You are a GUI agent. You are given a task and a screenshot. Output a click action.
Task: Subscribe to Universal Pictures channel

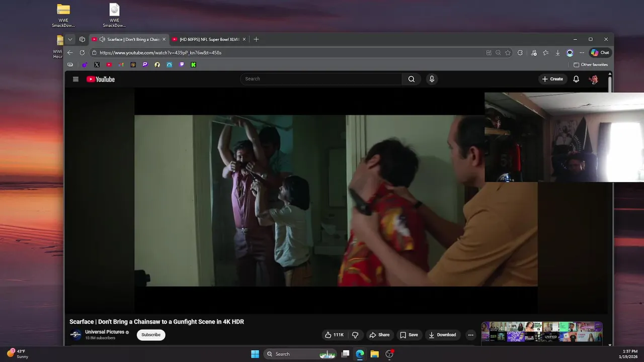pos(151,335)
